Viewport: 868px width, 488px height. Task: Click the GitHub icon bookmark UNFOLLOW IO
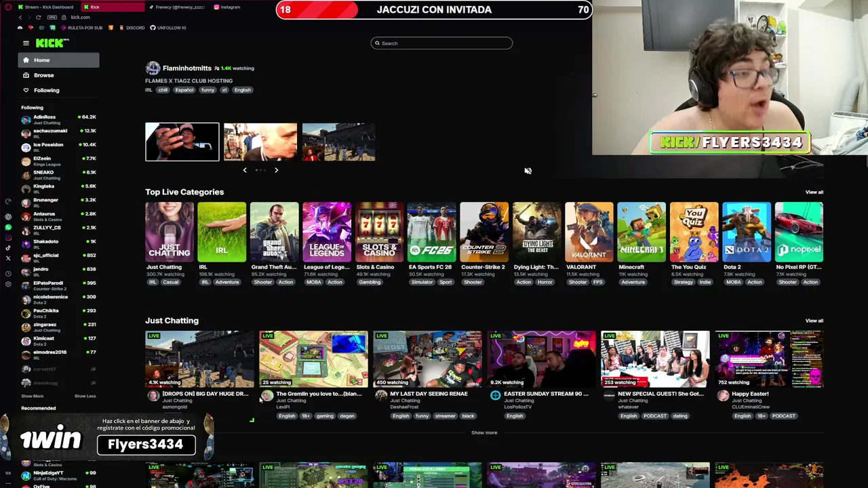tap(153, 28)
